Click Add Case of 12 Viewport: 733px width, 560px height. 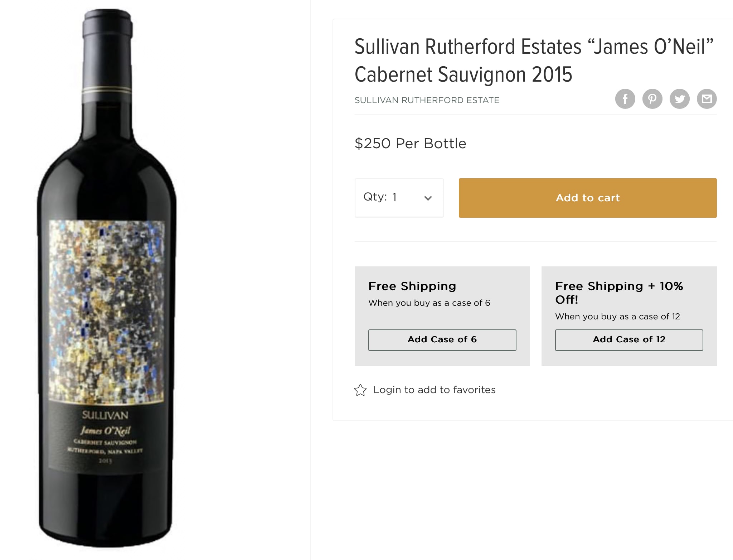(x=629, y=340)
